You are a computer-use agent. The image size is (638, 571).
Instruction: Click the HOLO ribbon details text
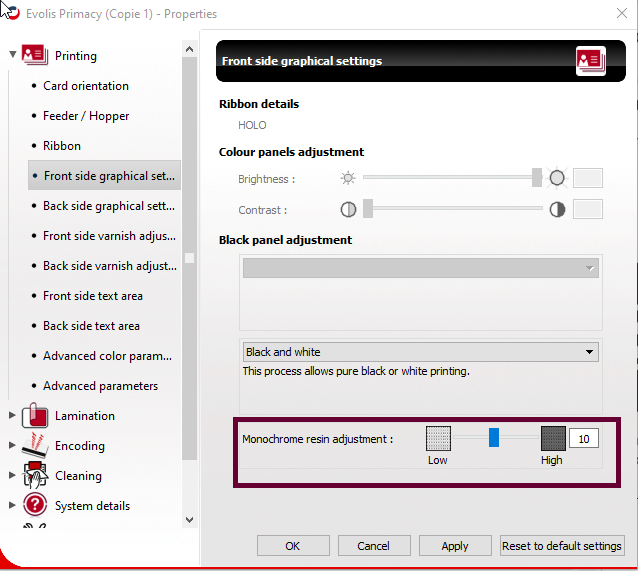point(252,125)
